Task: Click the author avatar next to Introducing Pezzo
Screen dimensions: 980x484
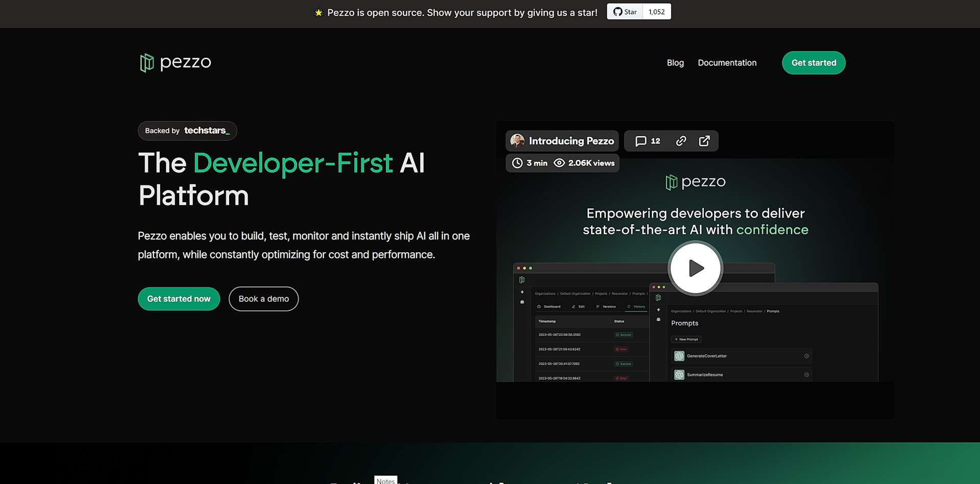Action: (517, 141)
